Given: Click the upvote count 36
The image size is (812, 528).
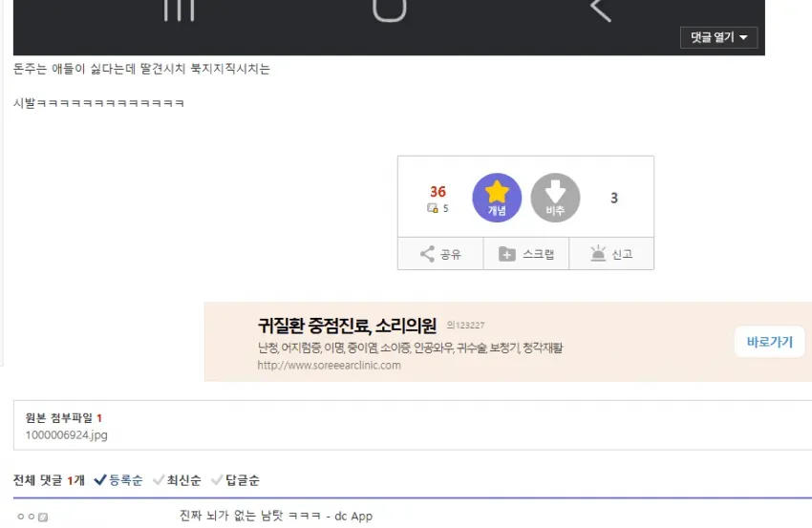Looking at the screenshot, I should pos(438,192).
